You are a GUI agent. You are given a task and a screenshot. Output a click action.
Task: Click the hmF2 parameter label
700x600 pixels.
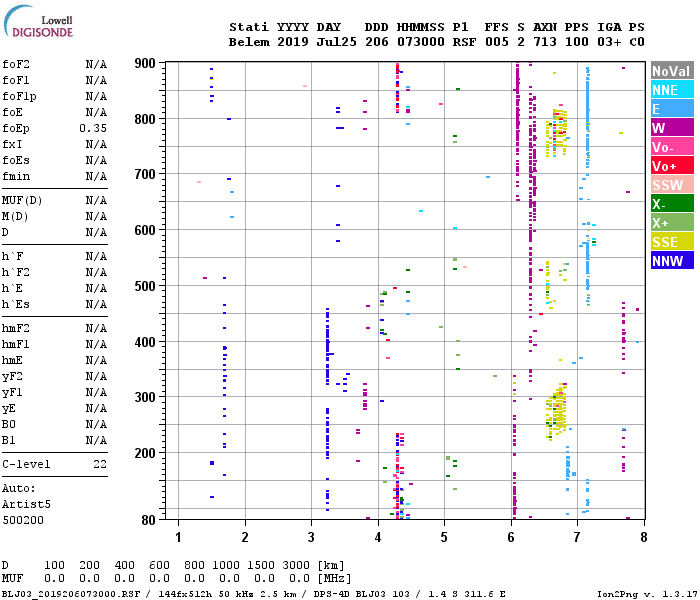pos(16,329)
